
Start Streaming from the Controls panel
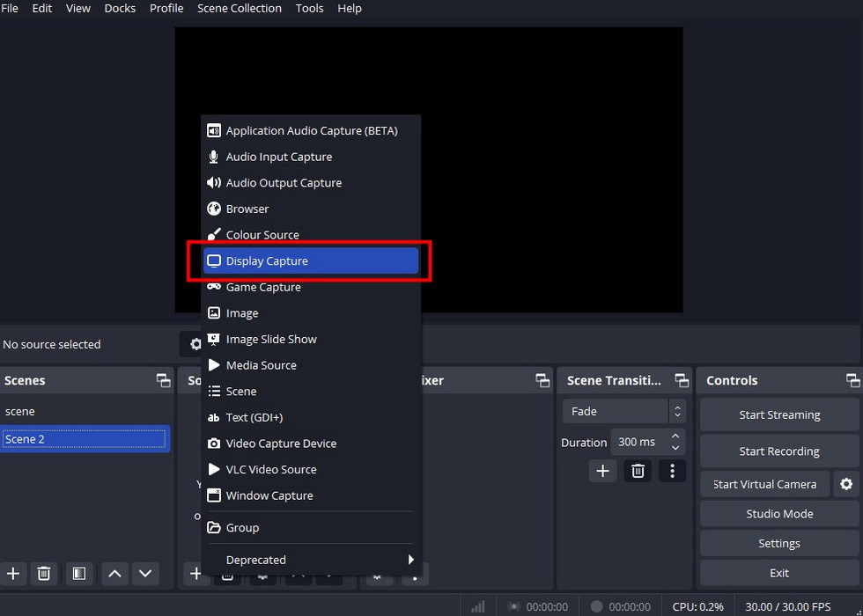[x=778, y=414]
